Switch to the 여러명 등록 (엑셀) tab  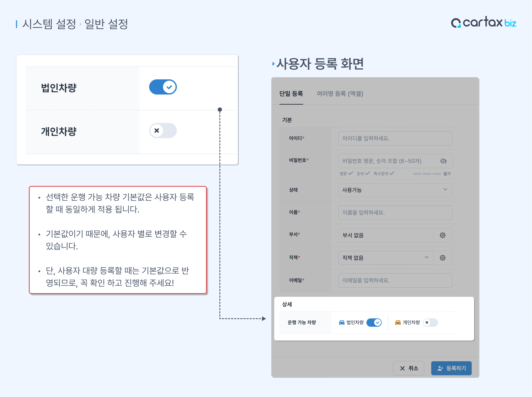340,94
